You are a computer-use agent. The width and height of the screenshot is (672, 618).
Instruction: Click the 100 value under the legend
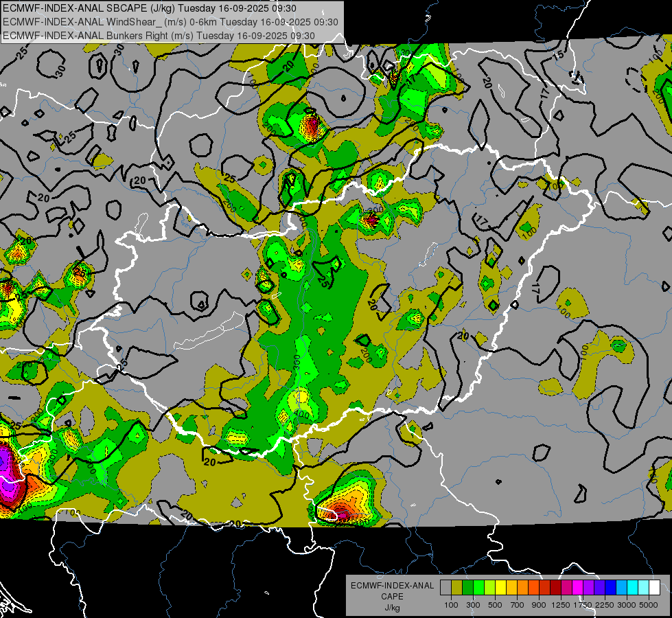pyautogui.click(x=451, y=605)
